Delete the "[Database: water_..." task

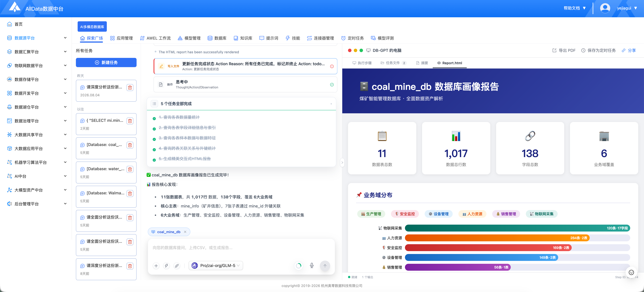(130, 169)
